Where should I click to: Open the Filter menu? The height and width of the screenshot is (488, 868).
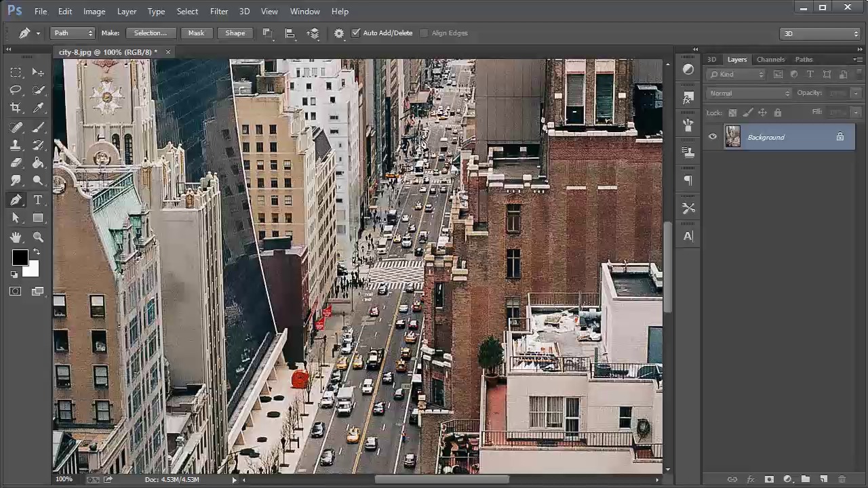click(218, 12)
